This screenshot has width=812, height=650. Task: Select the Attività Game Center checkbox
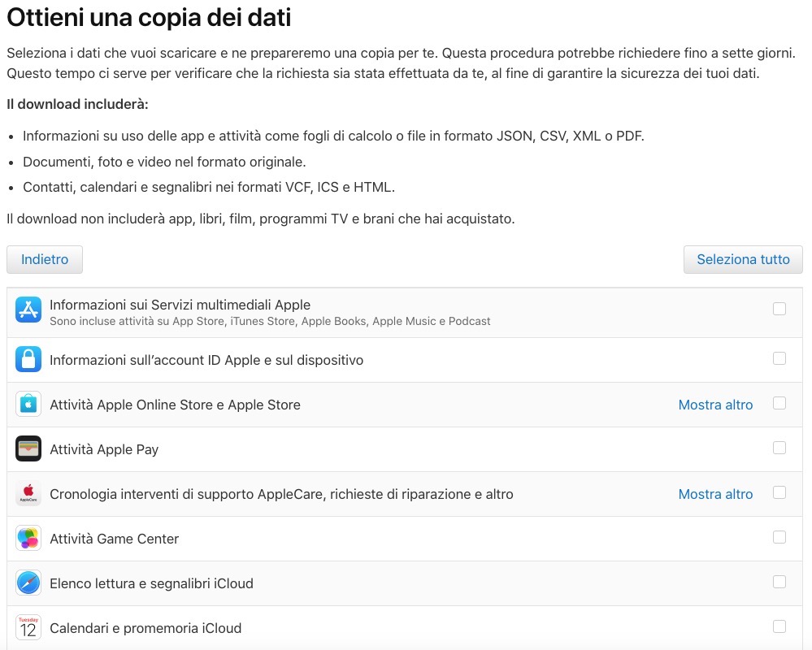[779, 537]
